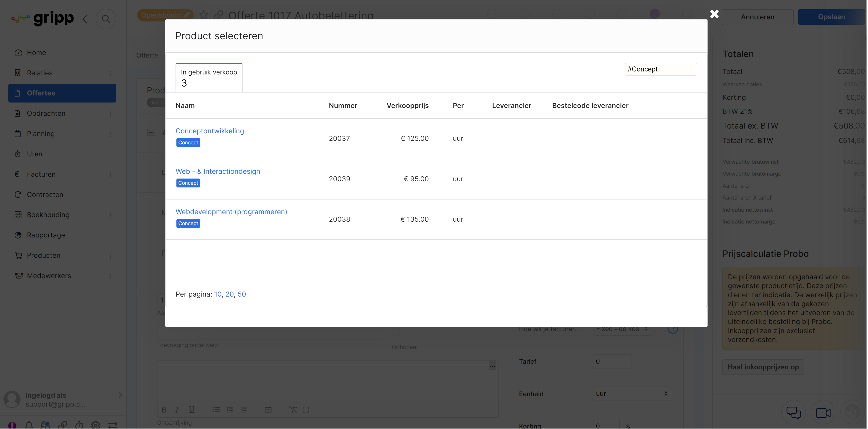Click the Home dashboard icon

[x=18, y=53]
